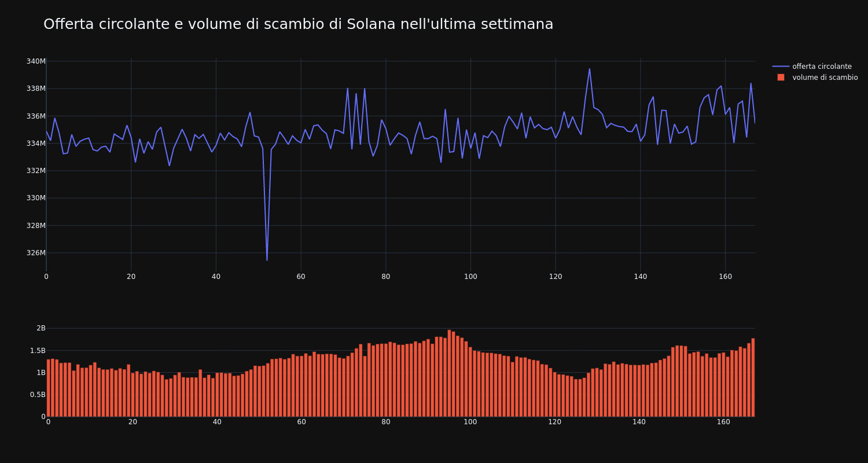
Task: Click the highest line peak near 339M
Action: tap(590, 69)
